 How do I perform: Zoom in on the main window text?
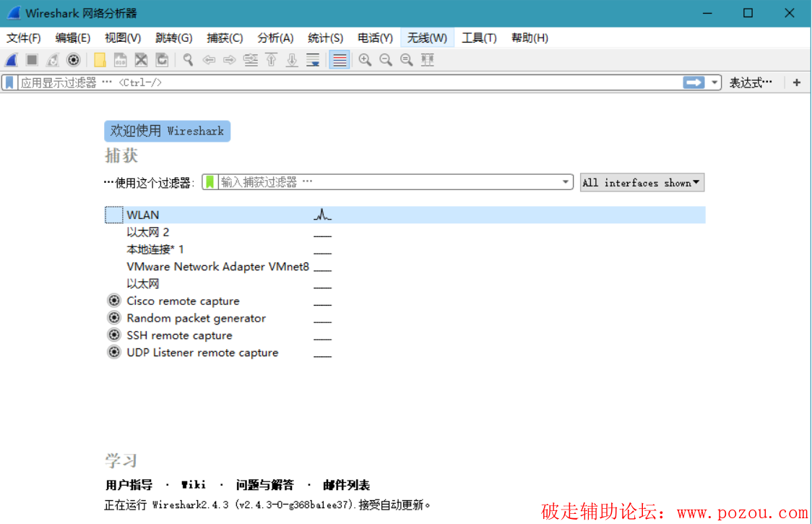click(365, 60)
